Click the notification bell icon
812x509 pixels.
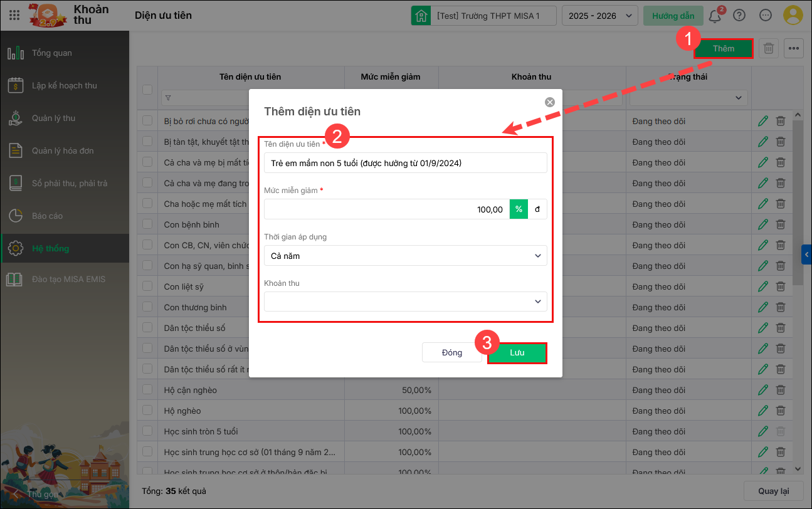pyautogui.click(x=715, y=15)
